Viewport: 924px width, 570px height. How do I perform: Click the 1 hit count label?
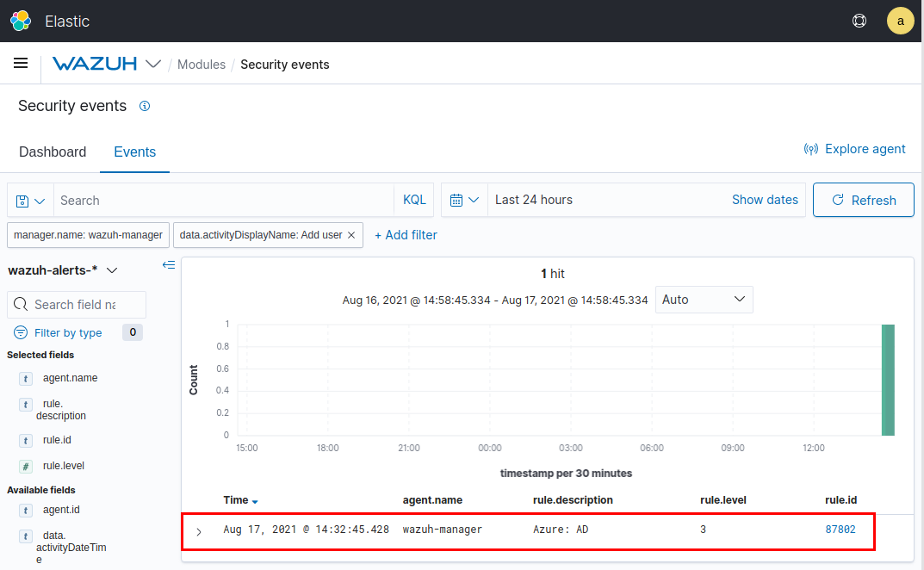tap(553, 274)
